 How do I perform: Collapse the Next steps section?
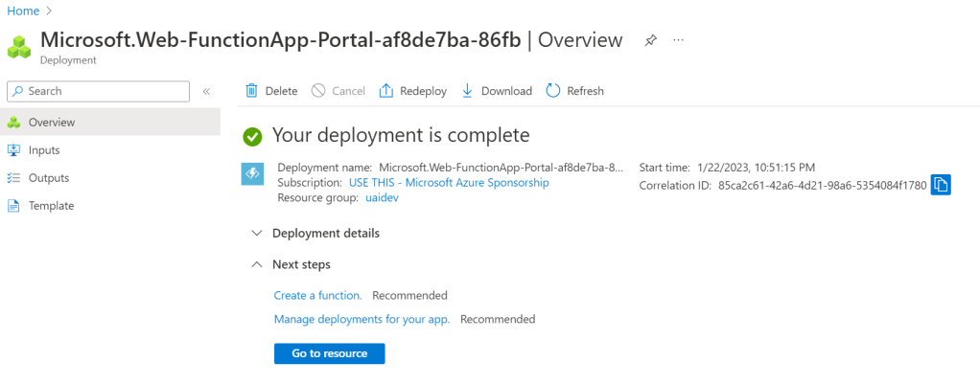click(256, 263)
